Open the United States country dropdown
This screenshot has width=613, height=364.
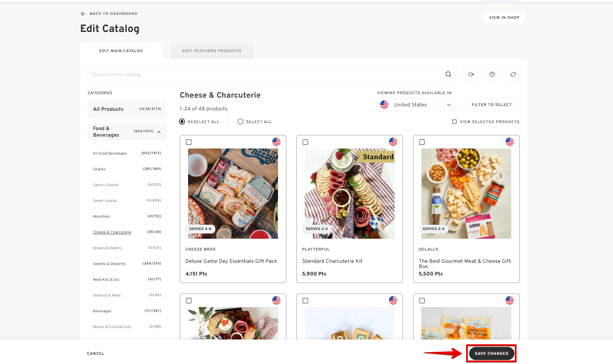coord(416,105)
